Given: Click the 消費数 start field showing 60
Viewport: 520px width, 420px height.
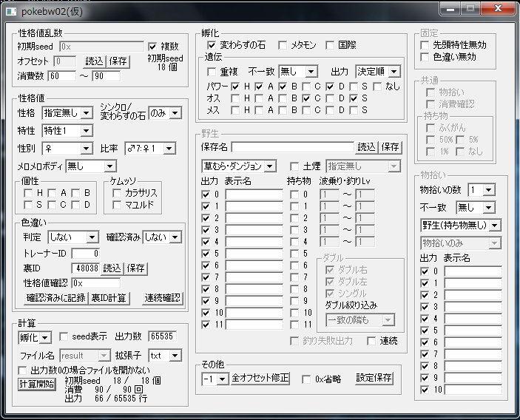Looking at the screenshot, I should tap(61, 76).
